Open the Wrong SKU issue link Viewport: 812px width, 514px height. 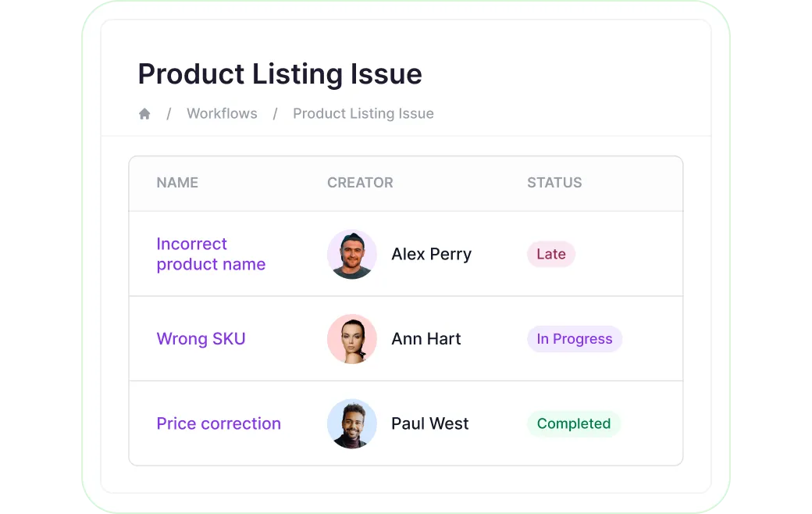click(201, 339)
